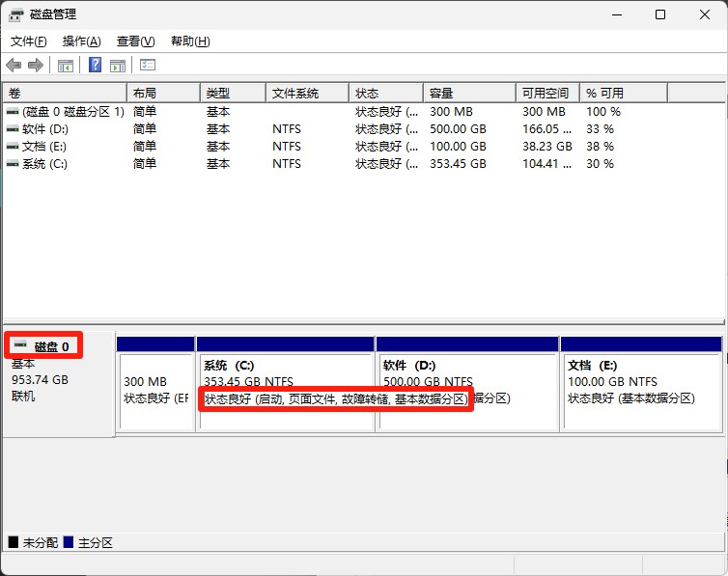Click the show/hide console tree icon
Viewport: 728px width, 576px height.
click(x=66, y=66)
